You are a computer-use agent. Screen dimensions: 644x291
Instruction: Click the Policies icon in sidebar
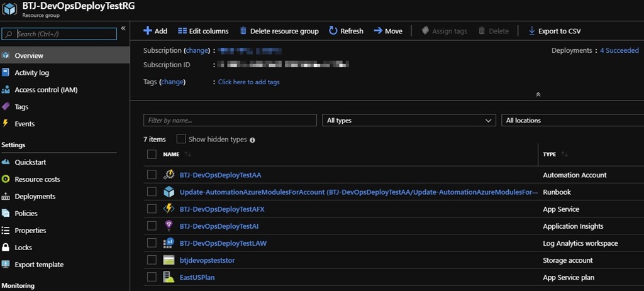coord(6,214)
